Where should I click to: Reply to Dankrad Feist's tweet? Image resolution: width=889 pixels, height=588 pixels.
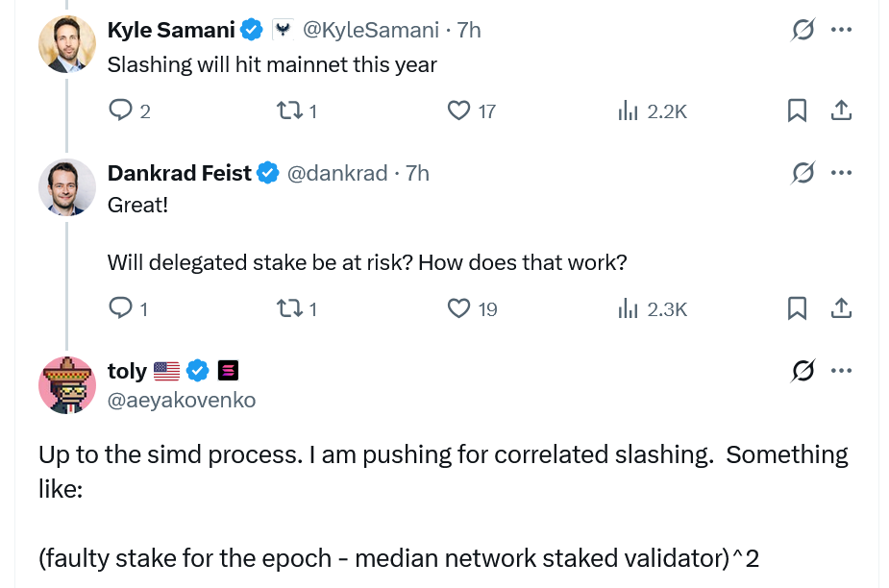click(120, 308)
